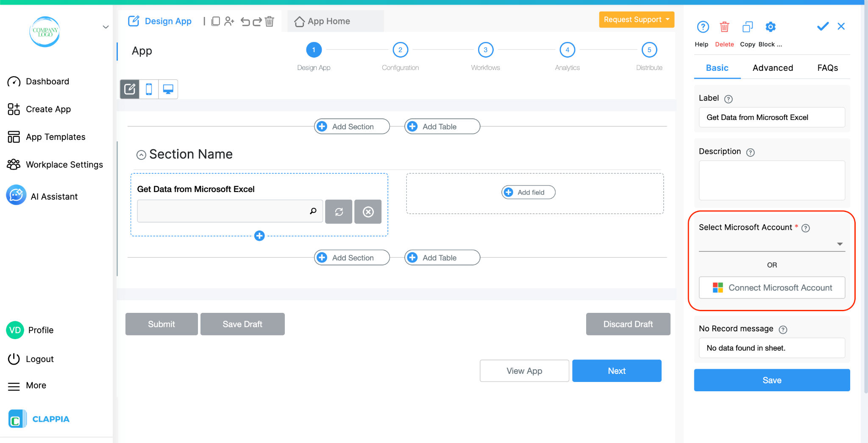Select the edit mode view icon
The width and height of the screenshot is (868, 443).
pos(130,89)
